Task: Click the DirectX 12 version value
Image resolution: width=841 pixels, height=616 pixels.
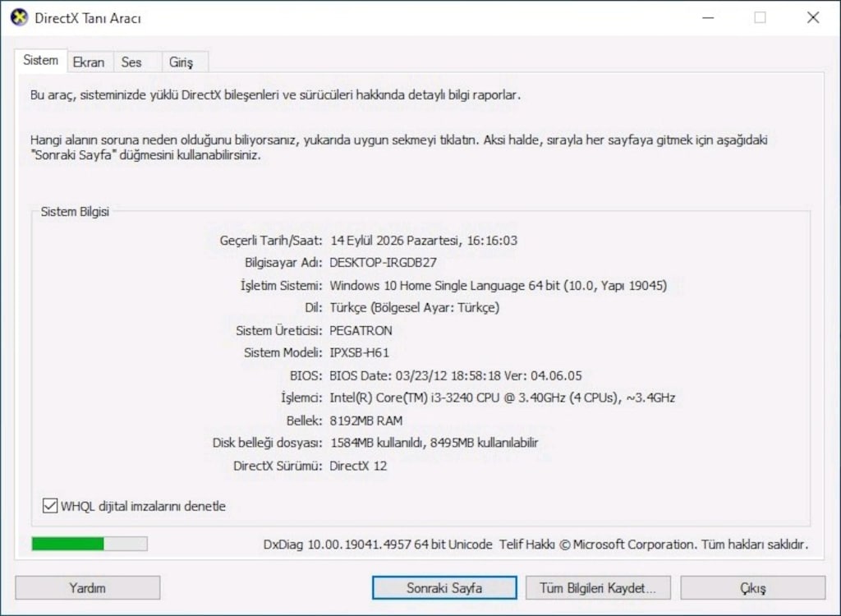Action: coord(358,466)
